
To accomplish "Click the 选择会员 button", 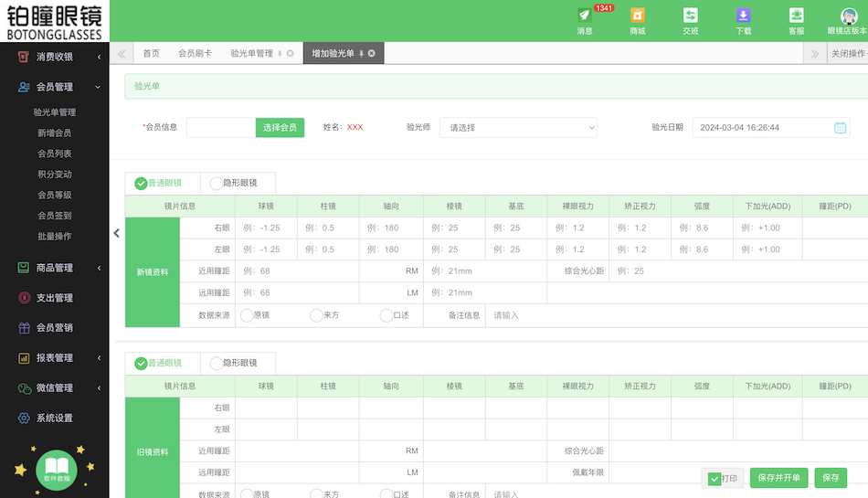I will (x=280, y=128).
